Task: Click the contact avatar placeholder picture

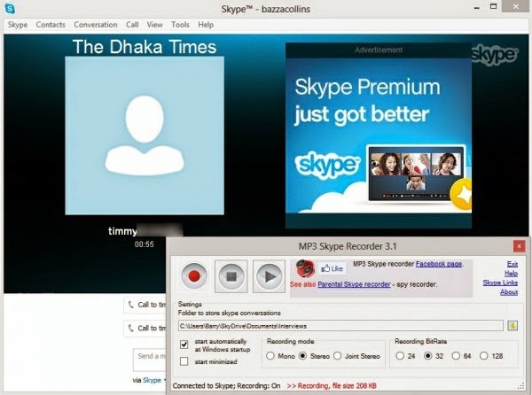Action: 145,136
